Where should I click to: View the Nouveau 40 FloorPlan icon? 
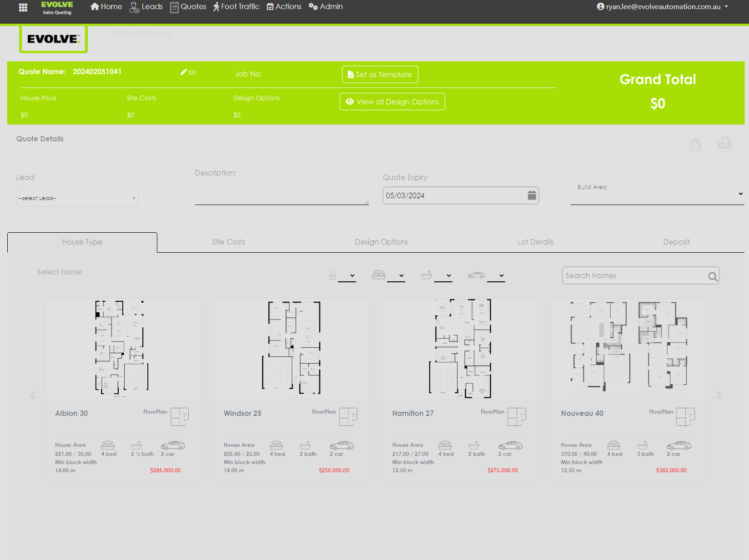point(685,416)
